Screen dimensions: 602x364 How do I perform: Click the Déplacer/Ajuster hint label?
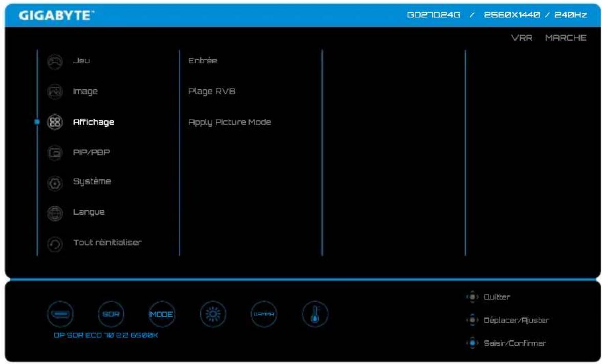[517, 320]
